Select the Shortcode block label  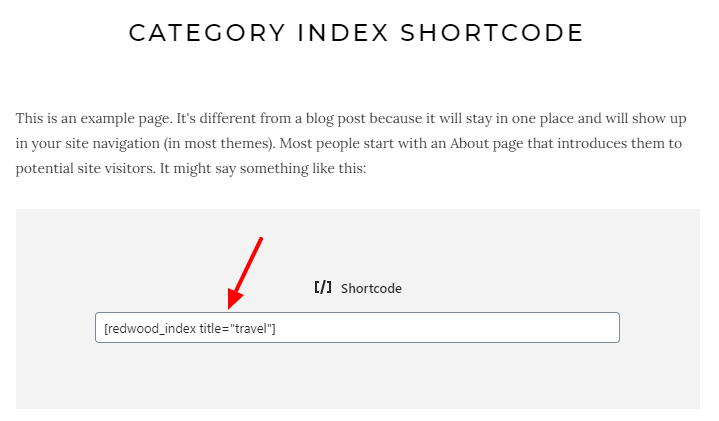coord(371,288)
